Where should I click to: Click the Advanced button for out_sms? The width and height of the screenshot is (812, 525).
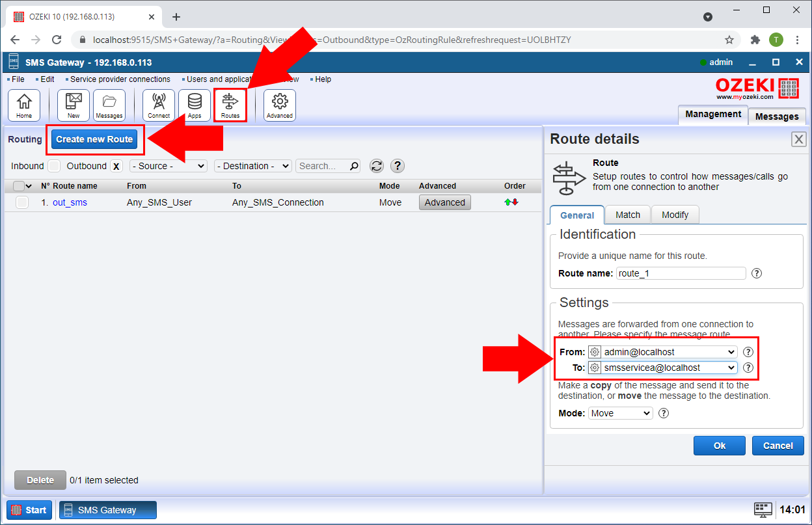click(x=445, y=202)
